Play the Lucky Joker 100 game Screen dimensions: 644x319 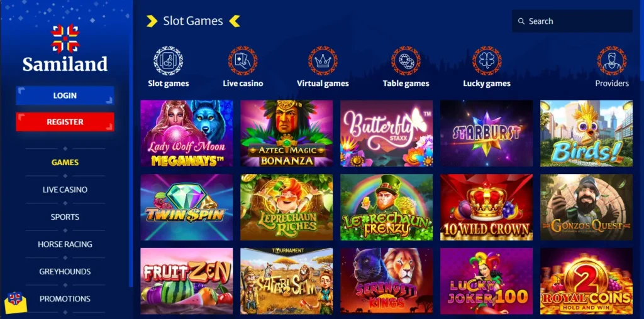tap(486, 281)
